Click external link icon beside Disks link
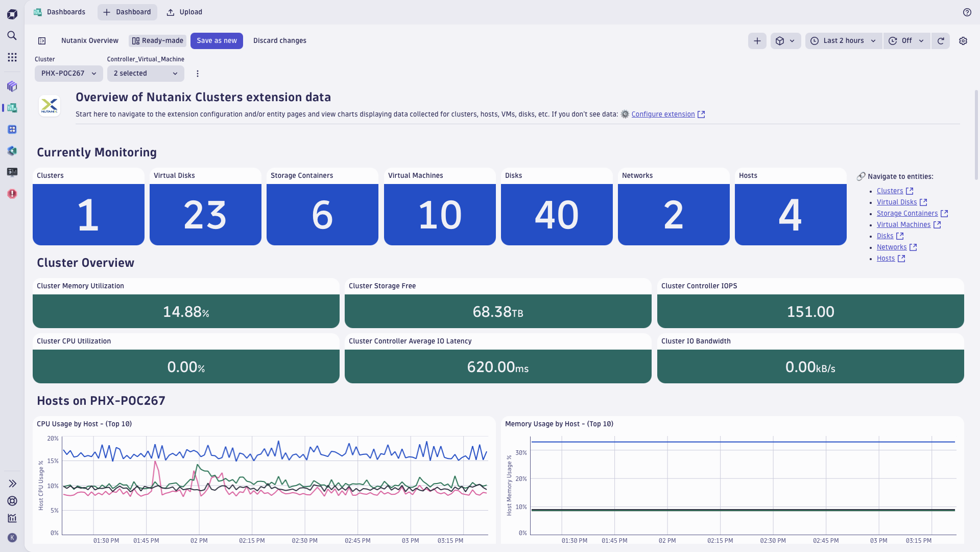This screenshot has height=552, width=980. pyautogui.click(x=900, y=236)
